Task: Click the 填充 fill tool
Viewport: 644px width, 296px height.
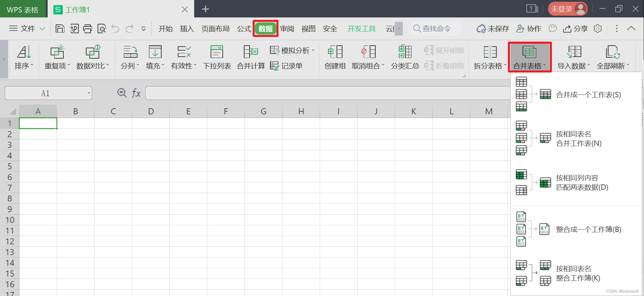Action: 155,58
